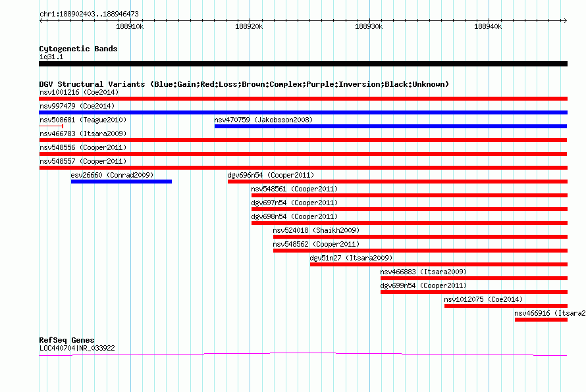Click the nsv997479 (Coe2014) label
The image size is (586, 392).
[x=77, y=106]
